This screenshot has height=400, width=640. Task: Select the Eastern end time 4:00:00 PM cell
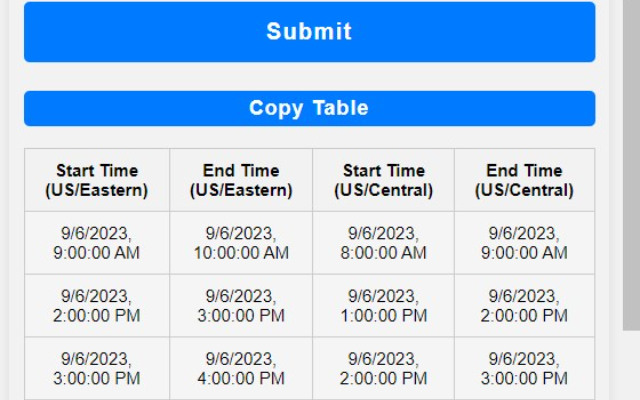pyautogui.click(x=241, y=368)
